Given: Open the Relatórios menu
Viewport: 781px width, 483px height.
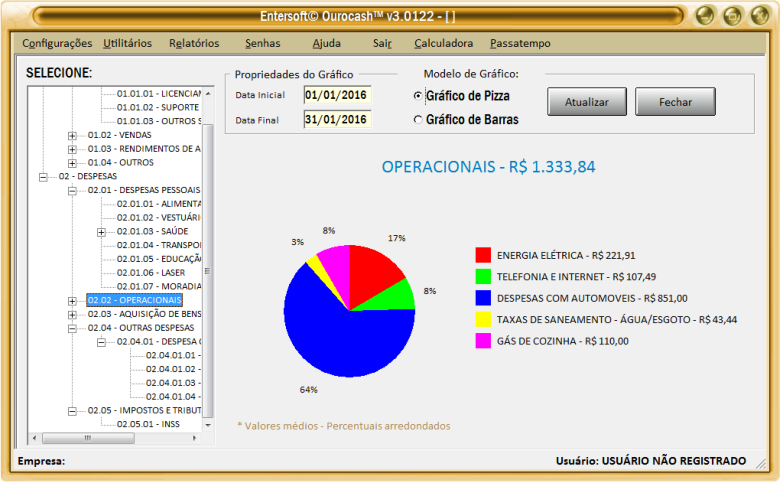Looking at the screenshot, I should click(x=194, y=43).
